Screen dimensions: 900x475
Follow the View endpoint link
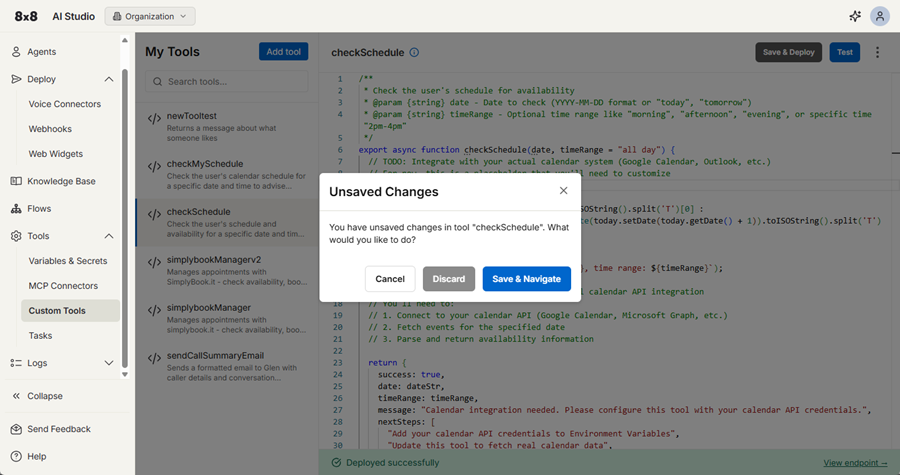pyautogui.click(x=855, y=463)
